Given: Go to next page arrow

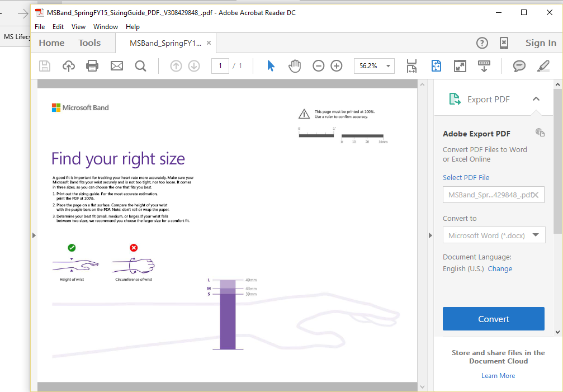Looking at the screenshot, I should [x=194, y=66].
